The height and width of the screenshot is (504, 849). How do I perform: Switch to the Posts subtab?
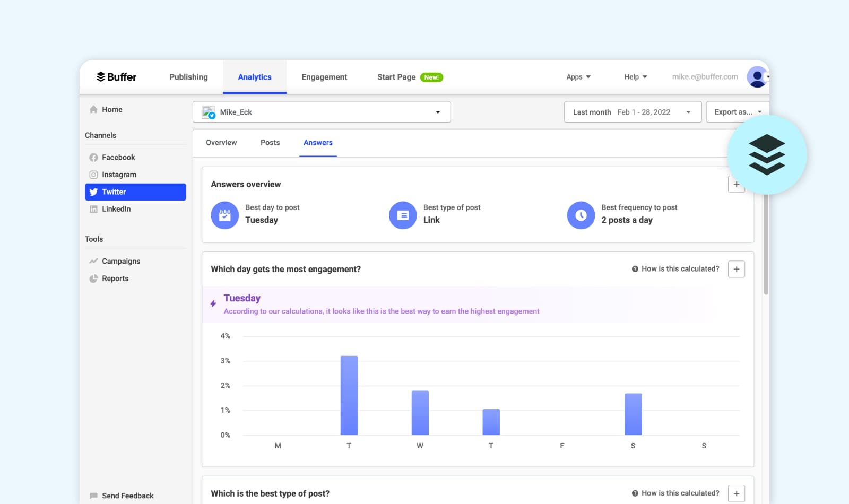[270, 143]
